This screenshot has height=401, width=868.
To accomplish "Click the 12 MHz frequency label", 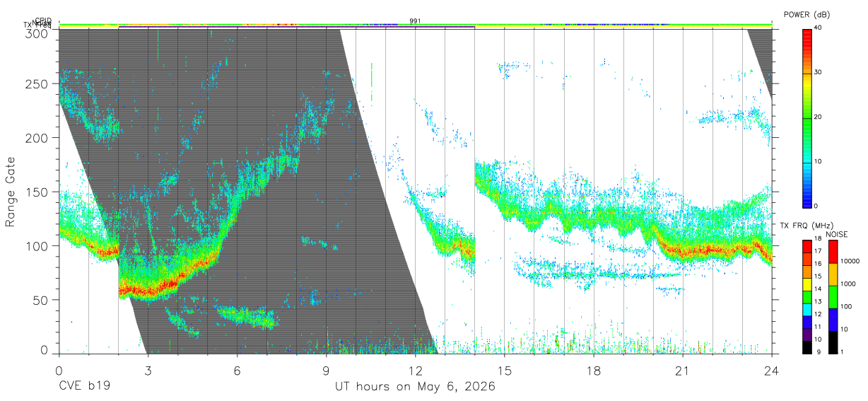I will coord(819,314).
